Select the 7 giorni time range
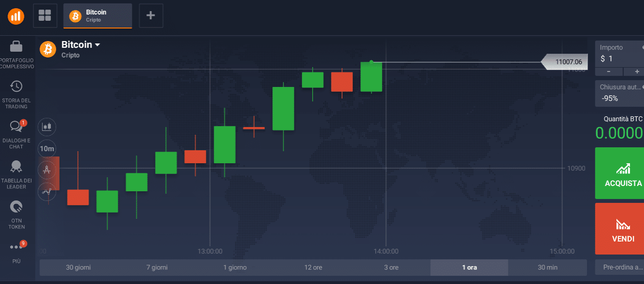The width and height of the screenshot is (644, 284). 157,268
